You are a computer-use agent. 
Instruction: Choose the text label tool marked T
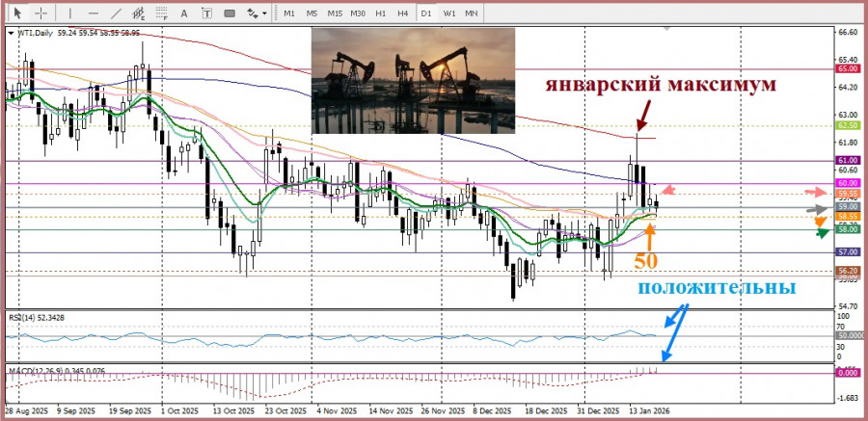pos(207,13)
